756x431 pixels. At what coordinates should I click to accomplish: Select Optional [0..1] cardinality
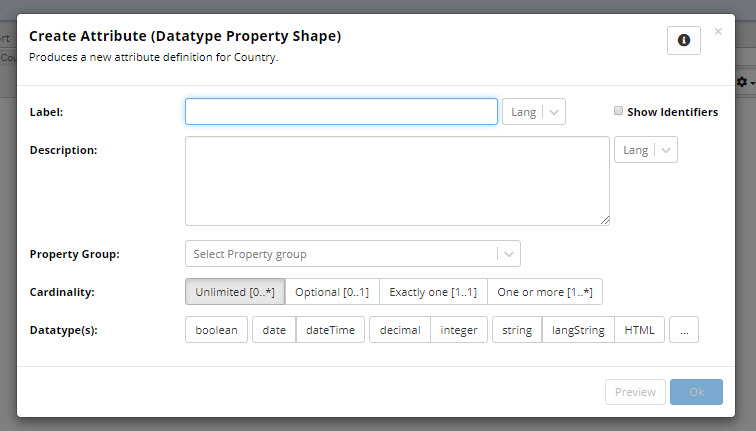[x=332, y=292]
